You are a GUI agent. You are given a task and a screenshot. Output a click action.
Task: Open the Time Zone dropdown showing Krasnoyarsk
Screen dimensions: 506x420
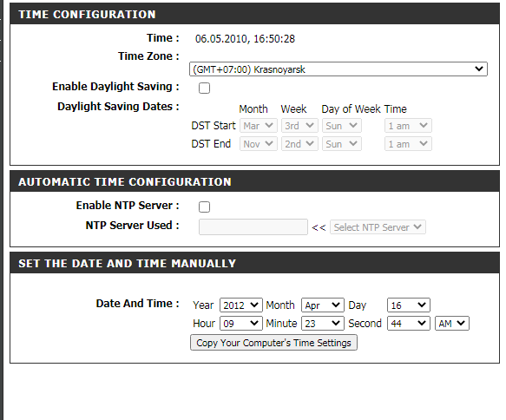click(x=338, y=69)
